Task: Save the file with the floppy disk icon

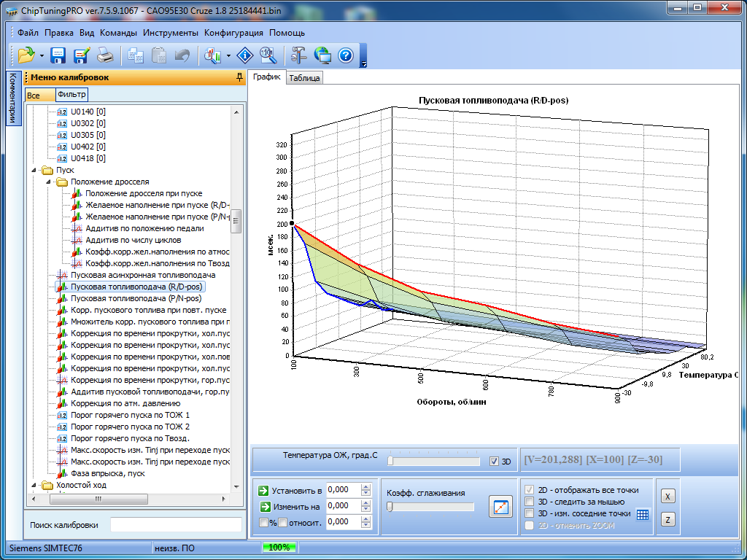Action: [x=58, y=55]
